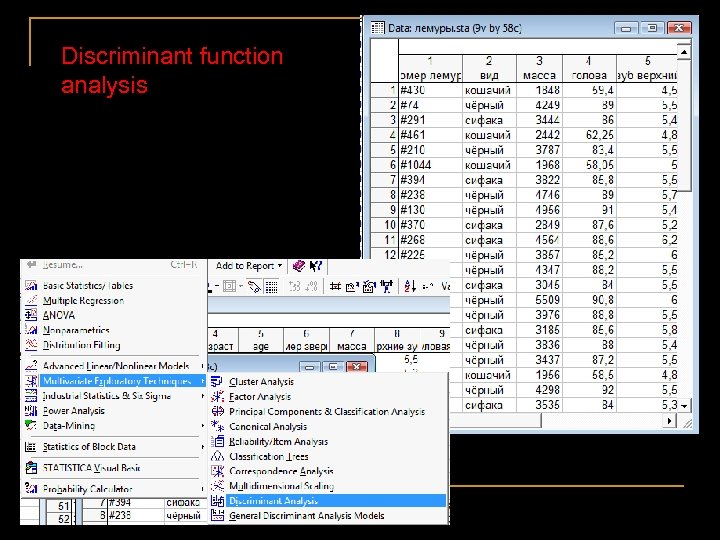Click the Classification Trees icon
The image size is (720, 540).
coord(217,456)
